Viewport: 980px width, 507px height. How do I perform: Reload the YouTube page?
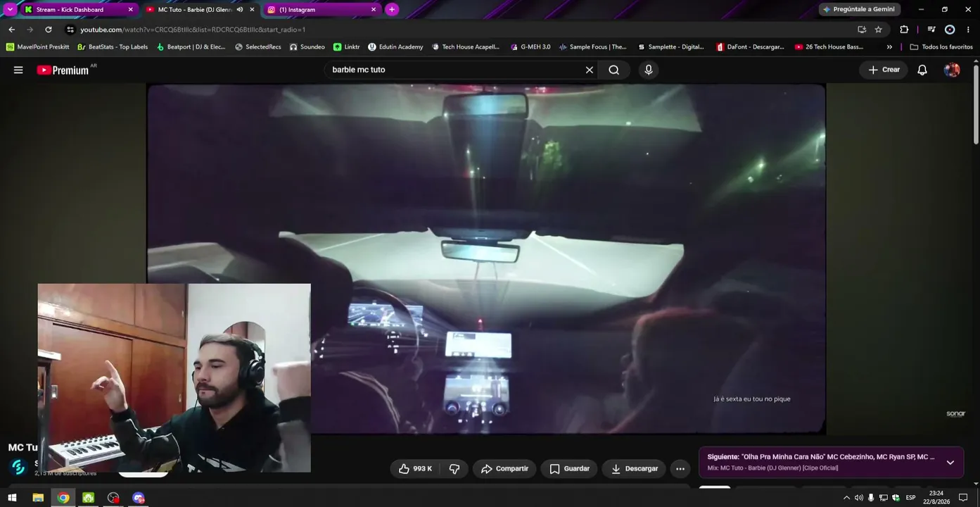[x=49, y=30]
